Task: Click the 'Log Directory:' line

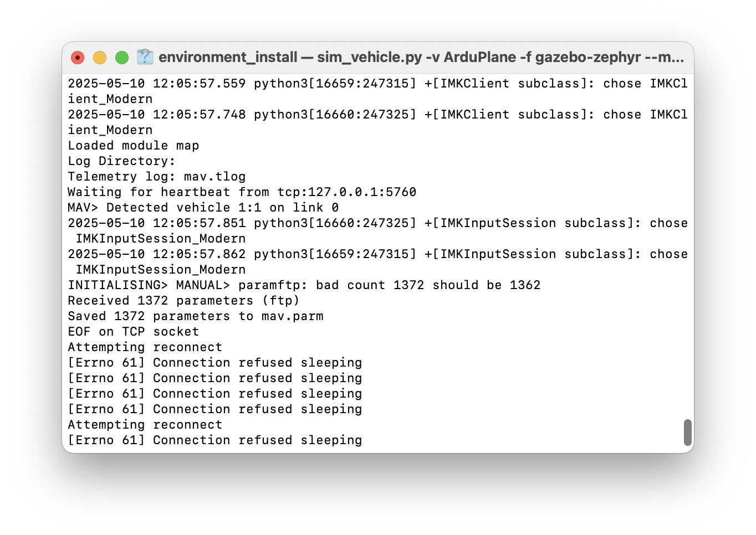Action: click(x=121, y=161)
